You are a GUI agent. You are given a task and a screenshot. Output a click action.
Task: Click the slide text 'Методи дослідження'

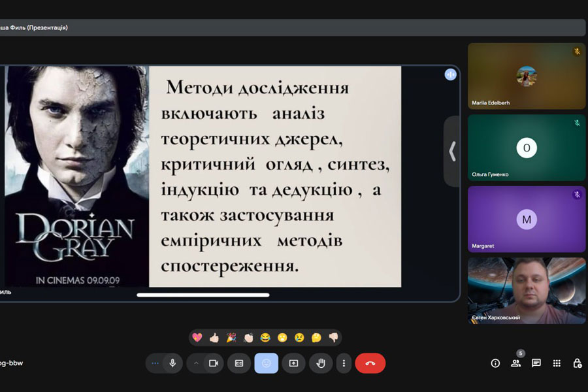click(x=257, y=88)
